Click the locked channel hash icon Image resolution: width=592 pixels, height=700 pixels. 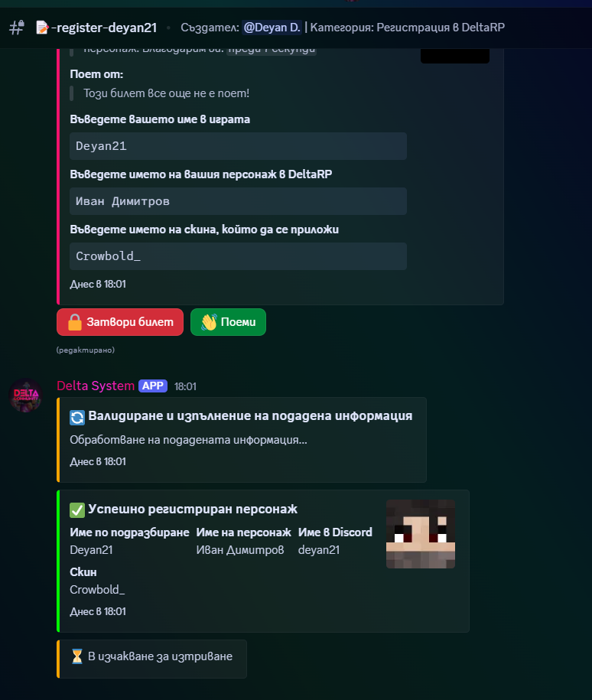point(17,28)
